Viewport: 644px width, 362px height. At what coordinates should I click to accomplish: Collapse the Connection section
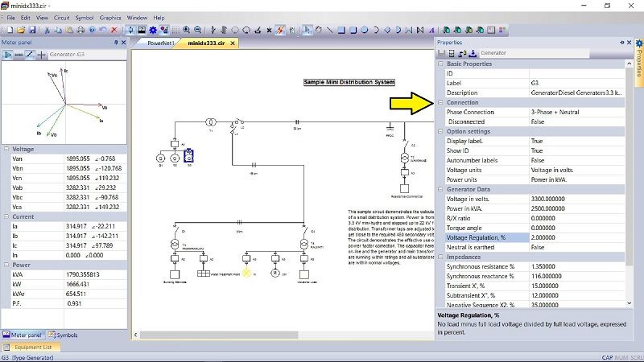pyautogui.click(x=440, y=103)
